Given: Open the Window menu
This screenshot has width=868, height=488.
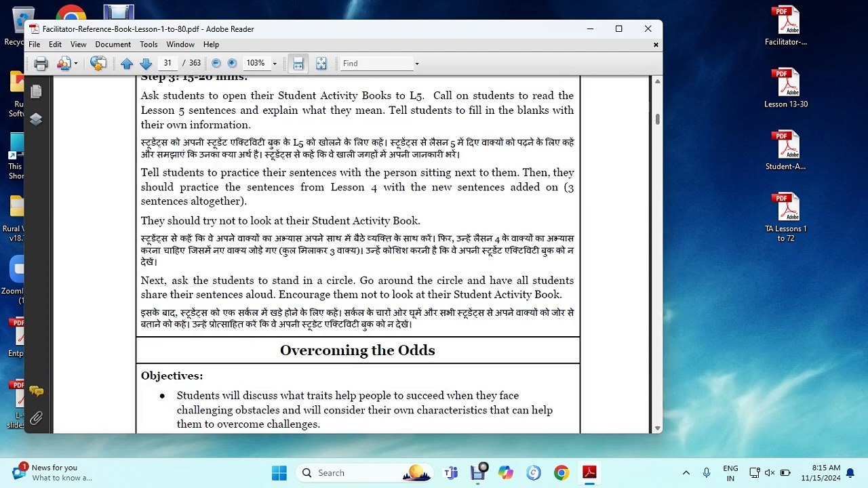Looking at the screenshot, I should tap(180, 45).
